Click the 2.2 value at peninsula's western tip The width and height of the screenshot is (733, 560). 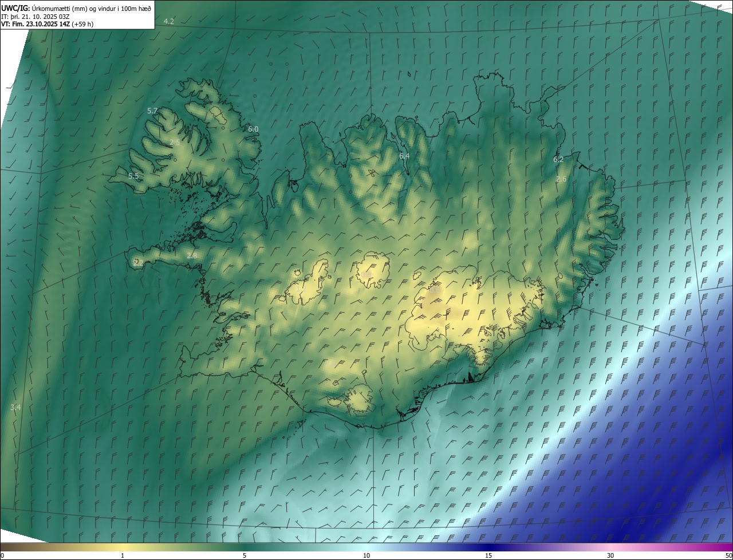coord(138,262)
